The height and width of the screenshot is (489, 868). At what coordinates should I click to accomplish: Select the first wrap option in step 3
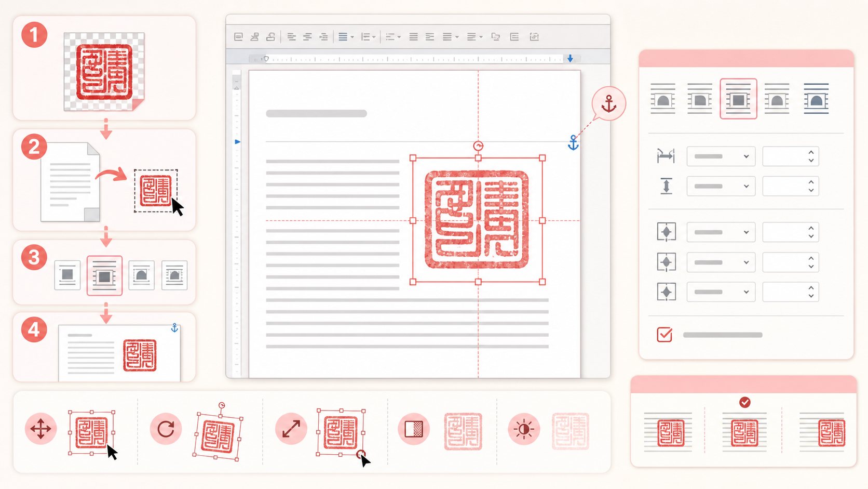pos(67,275)
